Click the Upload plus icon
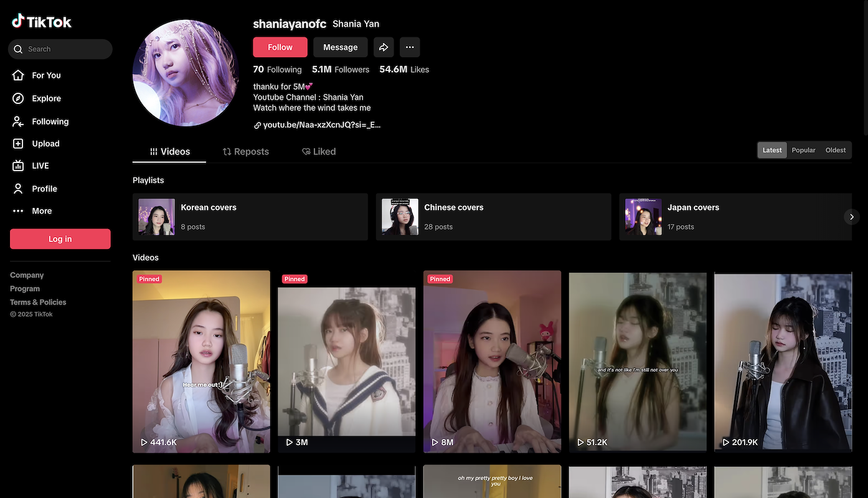Image resolution: width=868 pixels, height=498 pixels. pos(18,144)
